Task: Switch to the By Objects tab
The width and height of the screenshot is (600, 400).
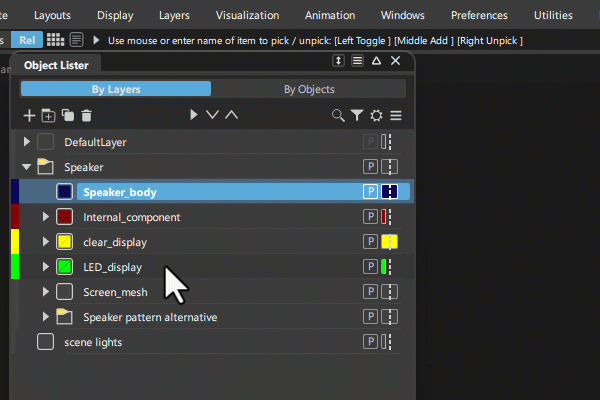Action: tap(309, 89)
